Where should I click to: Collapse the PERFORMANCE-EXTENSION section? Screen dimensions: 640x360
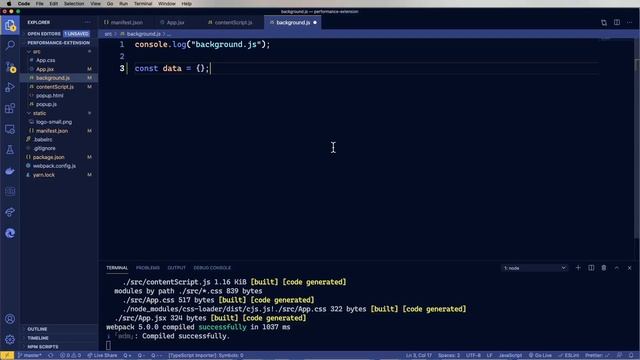click(x=59, y=42)
